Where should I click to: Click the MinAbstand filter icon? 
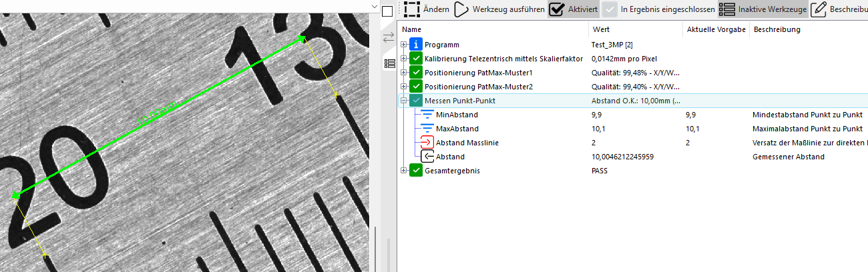427,115
